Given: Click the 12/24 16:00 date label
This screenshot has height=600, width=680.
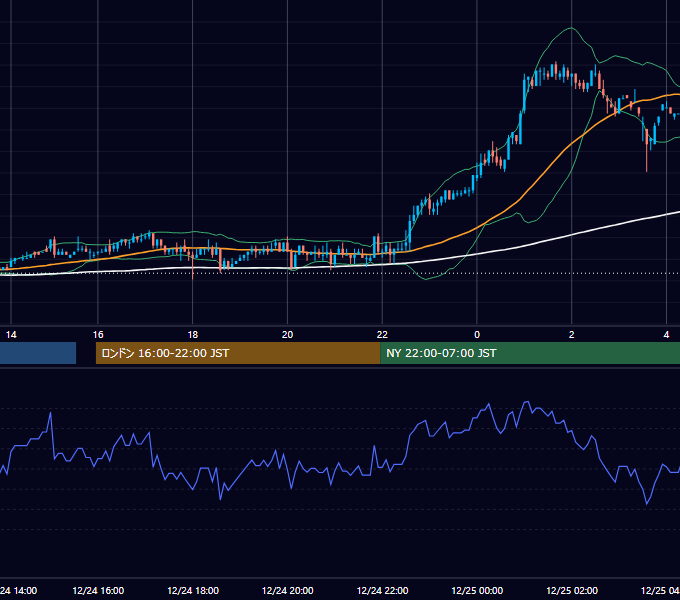Looking at the screenshot, I should click(98, 590).
